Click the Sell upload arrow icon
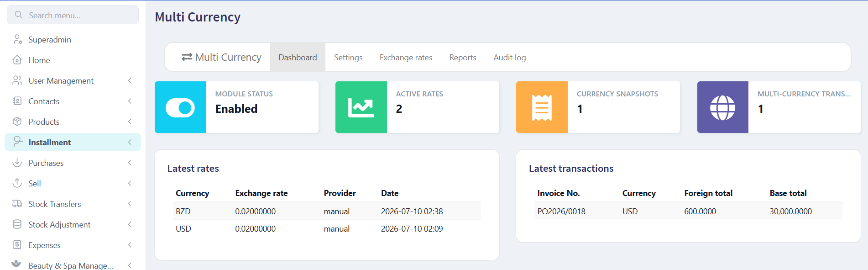Screen dimensions: 868x270 point(17,183)
